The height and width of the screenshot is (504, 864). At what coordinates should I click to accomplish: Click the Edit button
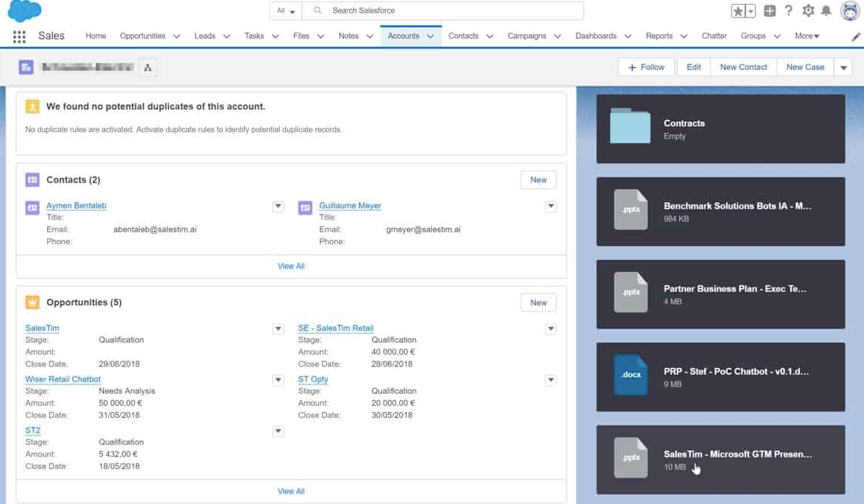point(694,67)
